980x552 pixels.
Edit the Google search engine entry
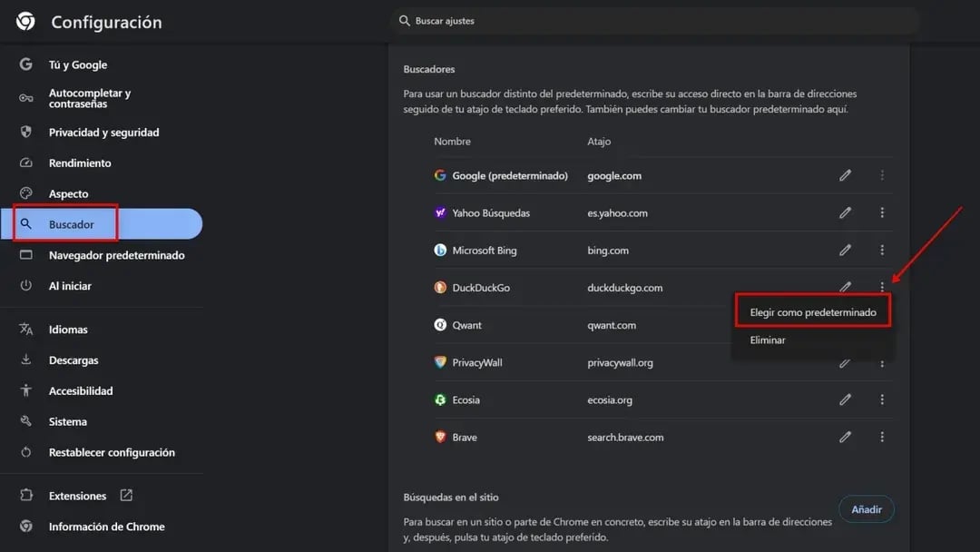coord(845,175)
